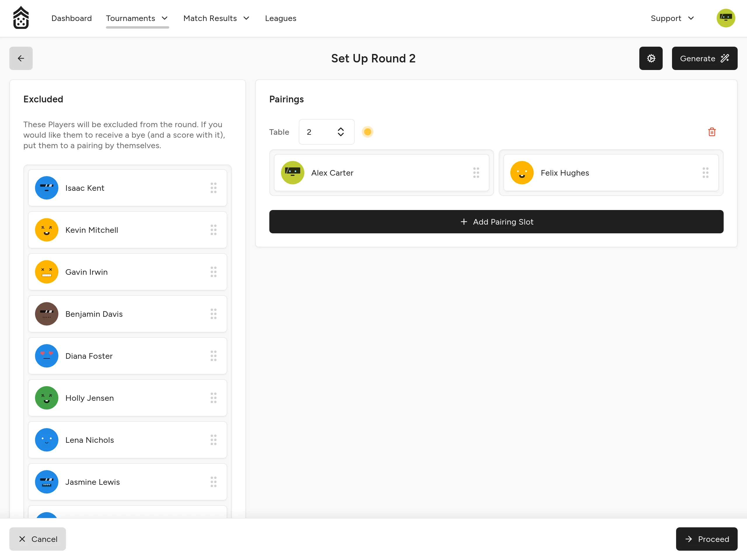Select the Isaac Kent name text

point(85,188)
